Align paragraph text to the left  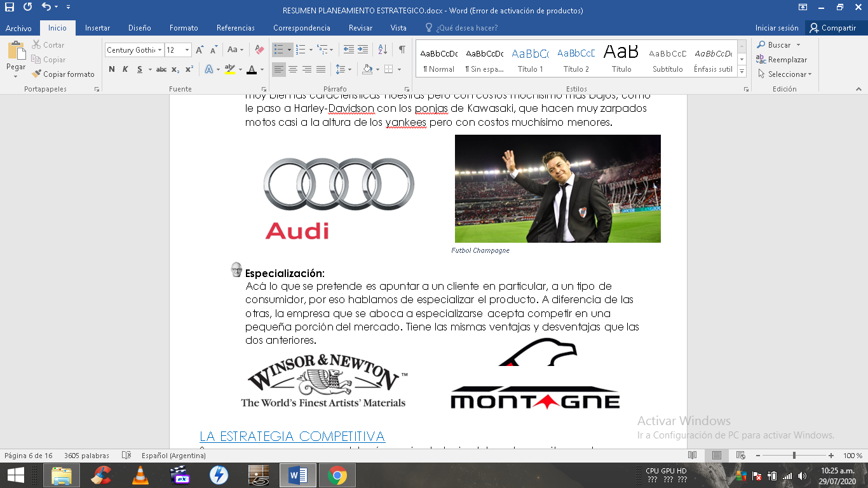[279, 69]
